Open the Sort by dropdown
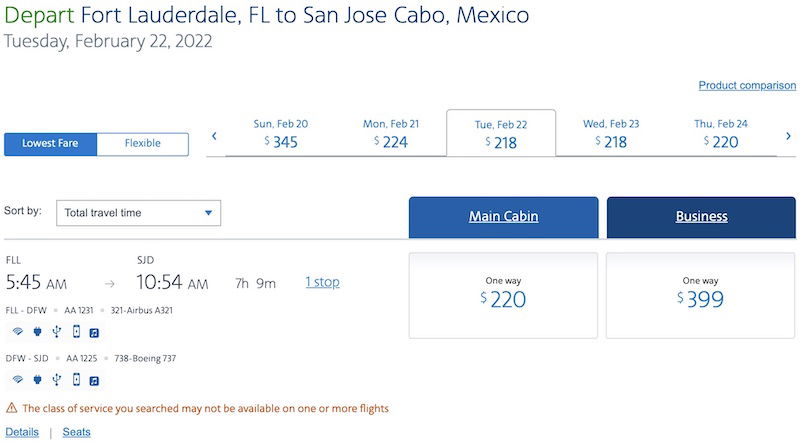 pyautogui.click(x=138, y=213)
